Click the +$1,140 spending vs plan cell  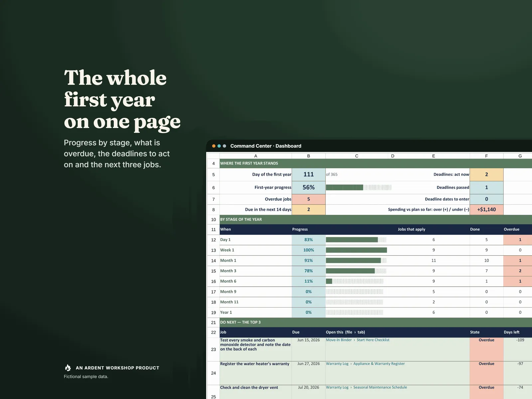(486, 209)
